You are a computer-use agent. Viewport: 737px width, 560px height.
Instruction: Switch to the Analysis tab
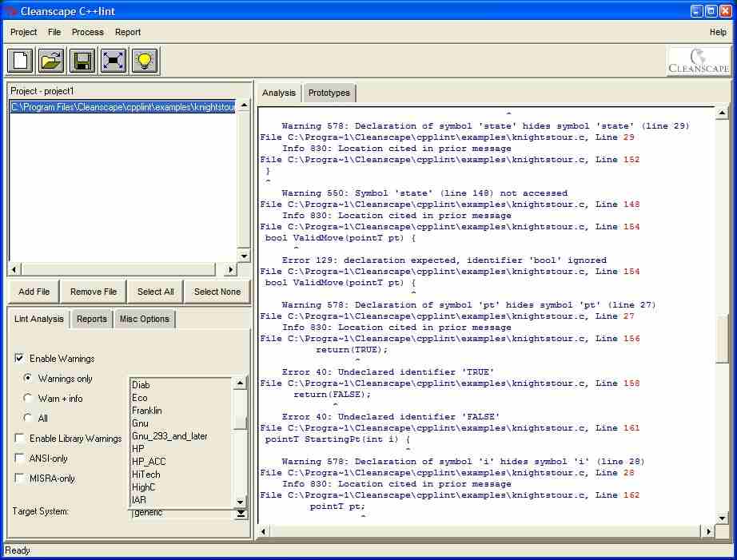[279, 93]
